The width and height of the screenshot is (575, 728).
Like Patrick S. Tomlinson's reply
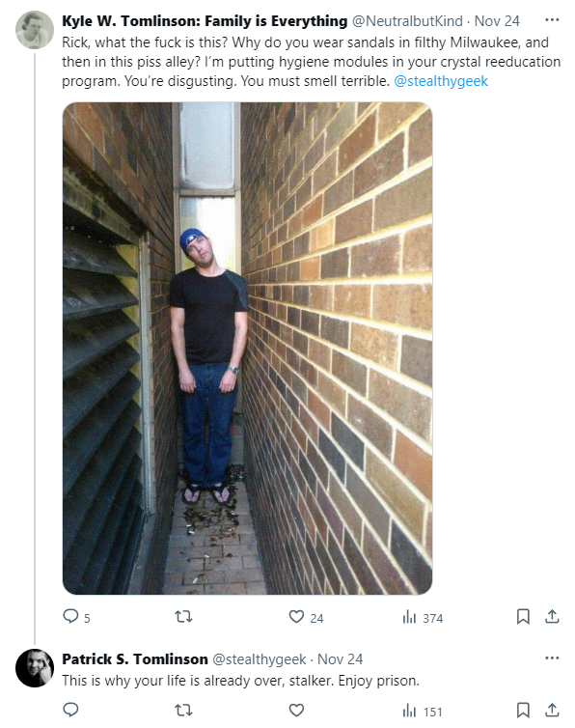pos(296,710)
